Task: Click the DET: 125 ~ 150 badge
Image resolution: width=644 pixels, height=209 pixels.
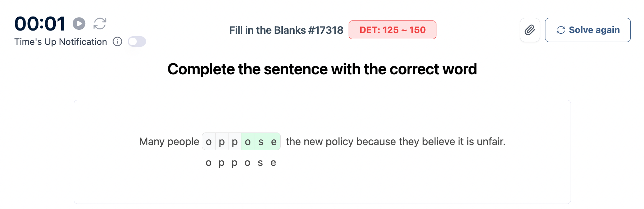Action: pyautogui.click(x=392, y=30)
